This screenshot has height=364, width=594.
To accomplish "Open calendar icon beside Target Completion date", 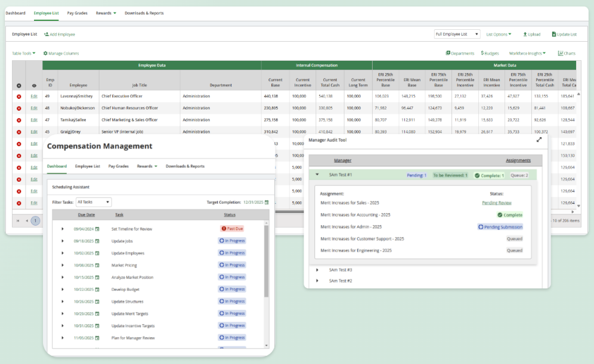I will (x=267, y=203).
